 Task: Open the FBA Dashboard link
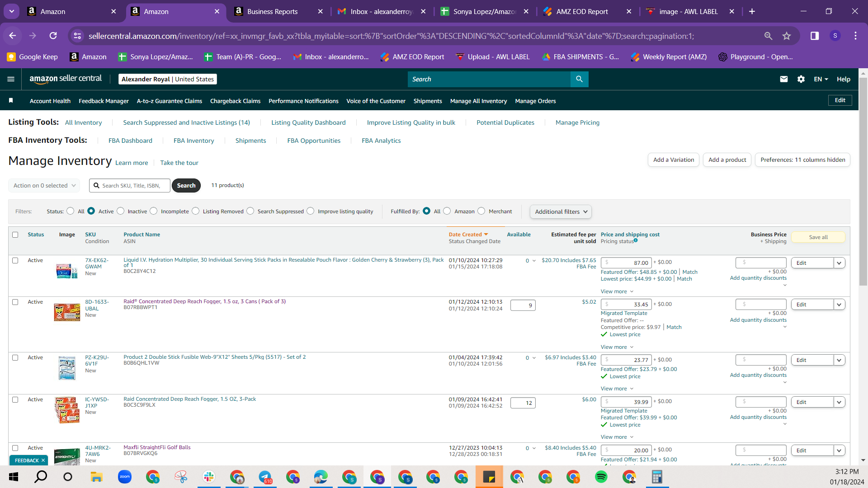tap(130, 141)
